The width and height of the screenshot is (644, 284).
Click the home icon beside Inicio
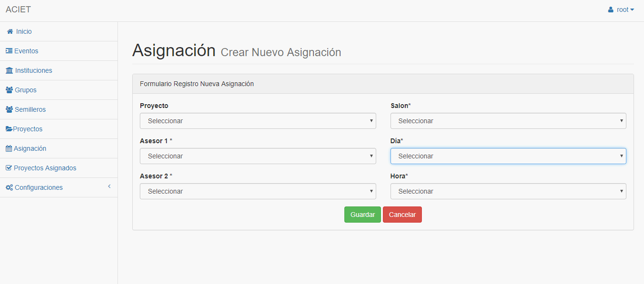pos(10,31)
